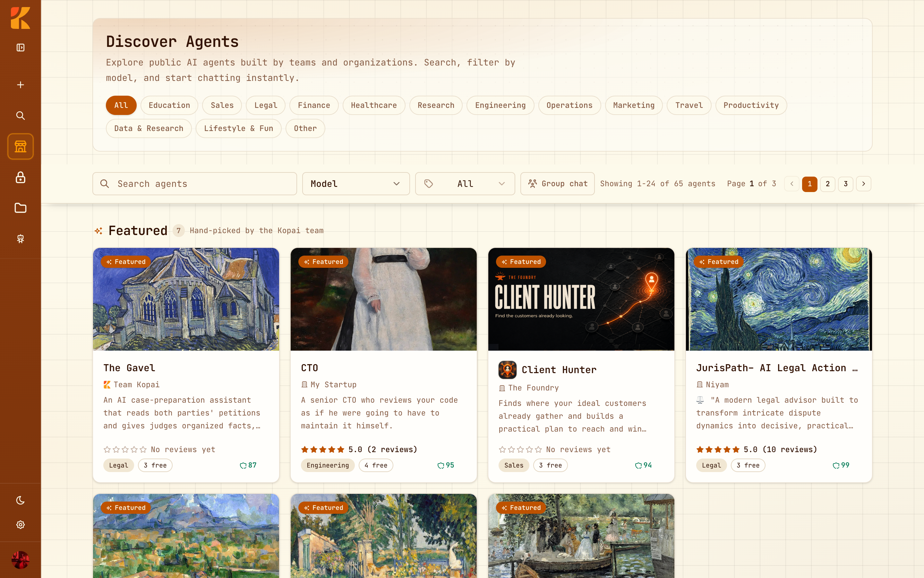The width and height of the screenshot is (924, 578).
Task: Select the All category filter
Action: click(x=121, y=106)
